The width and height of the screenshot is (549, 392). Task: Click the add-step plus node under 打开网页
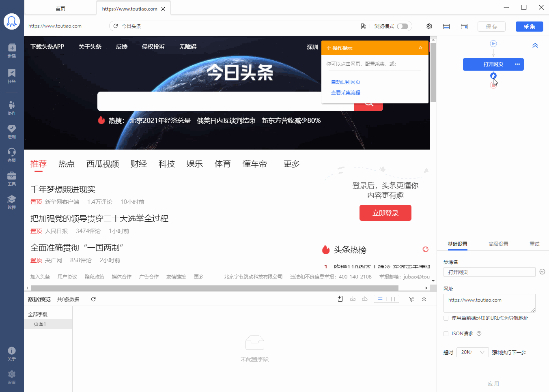(493, 76)
